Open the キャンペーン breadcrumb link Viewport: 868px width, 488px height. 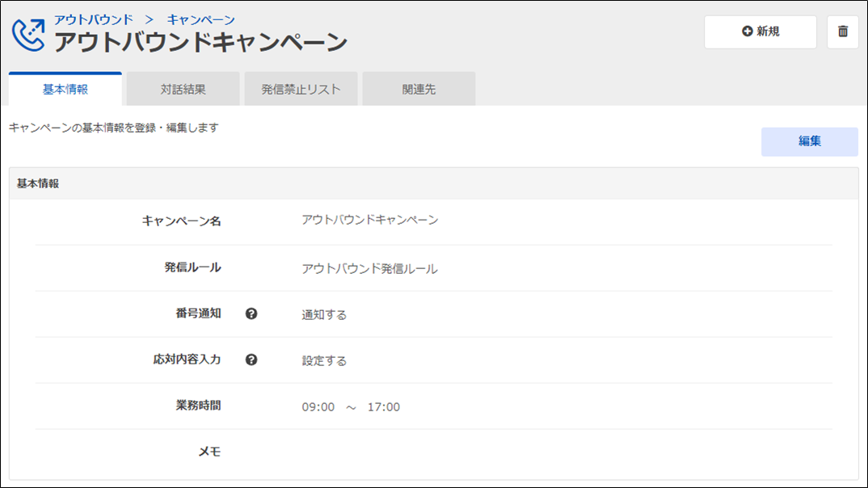pyautogui.click(x=201, y=20)
